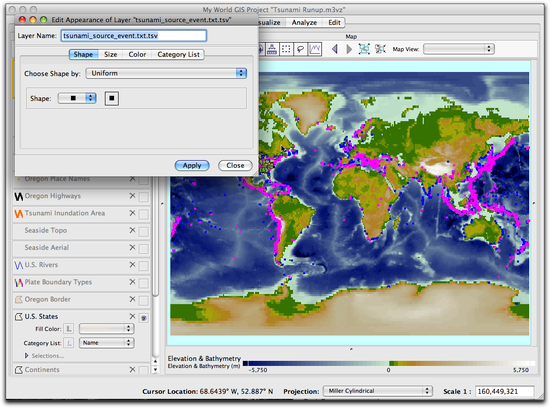Hide the U.S. States layer
The image size is (550, 408).
click(143, 318)
